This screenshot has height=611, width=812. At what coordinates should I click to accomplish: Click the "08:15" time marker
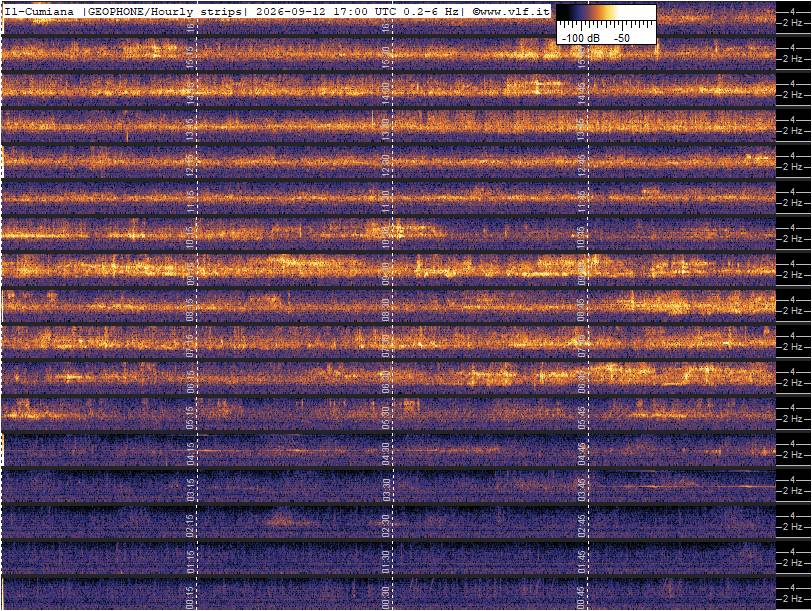191,310
